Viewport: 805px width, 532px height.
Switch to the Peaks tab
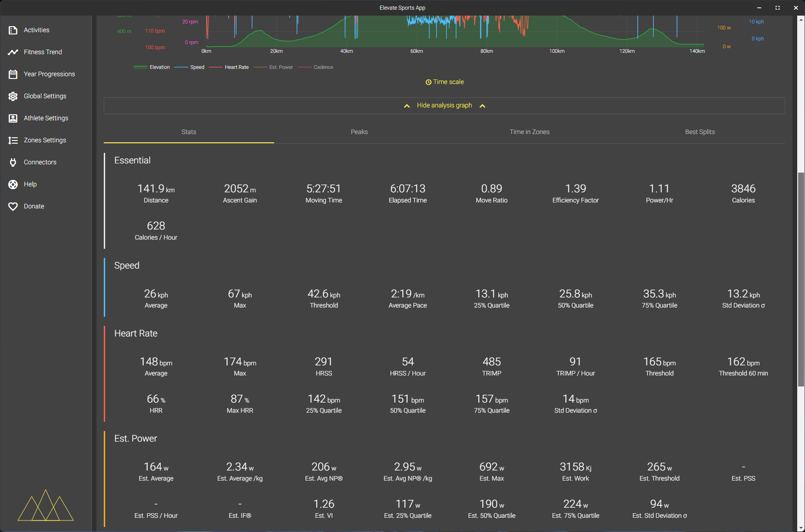[x=359, y=132]
